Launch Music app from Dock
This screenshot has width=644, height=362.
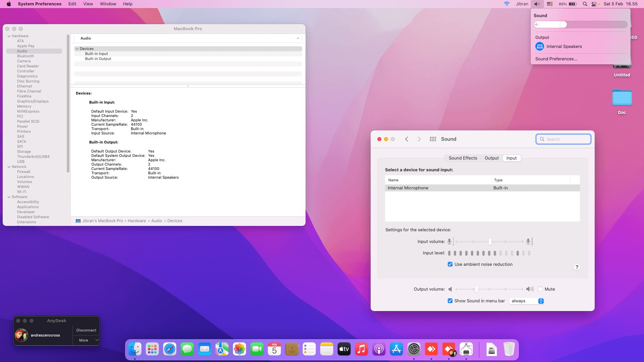coord(362,349)
